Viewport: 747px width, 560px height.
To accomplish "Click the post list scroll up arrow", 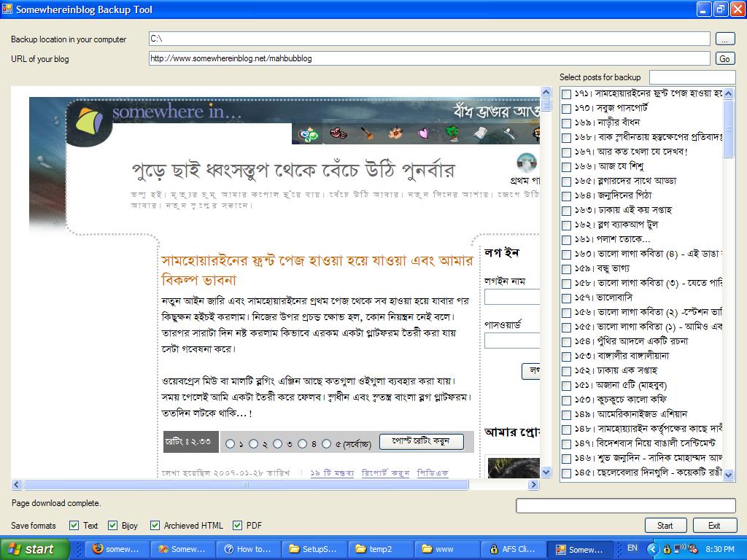I will tap(729, 94).
